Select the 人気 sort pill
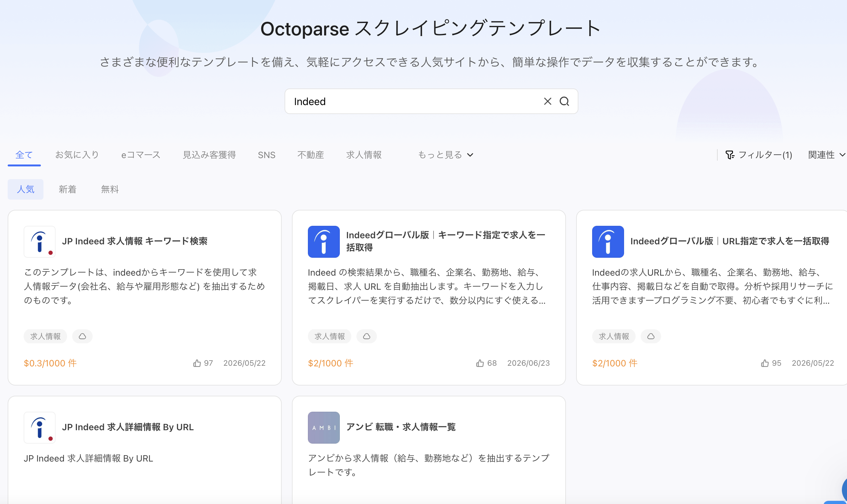Viewport: 847px width, 504px height. [x=26, y=189]
